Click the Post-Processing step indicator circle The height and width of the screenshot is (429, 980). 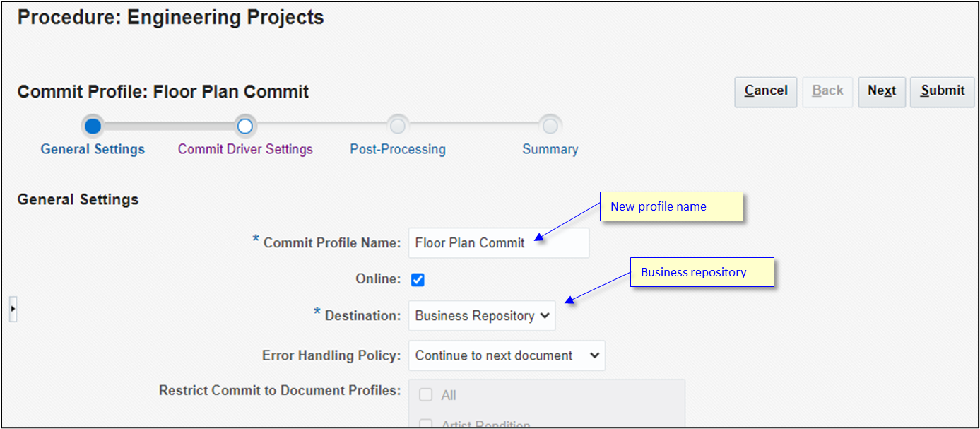(397, 126)
